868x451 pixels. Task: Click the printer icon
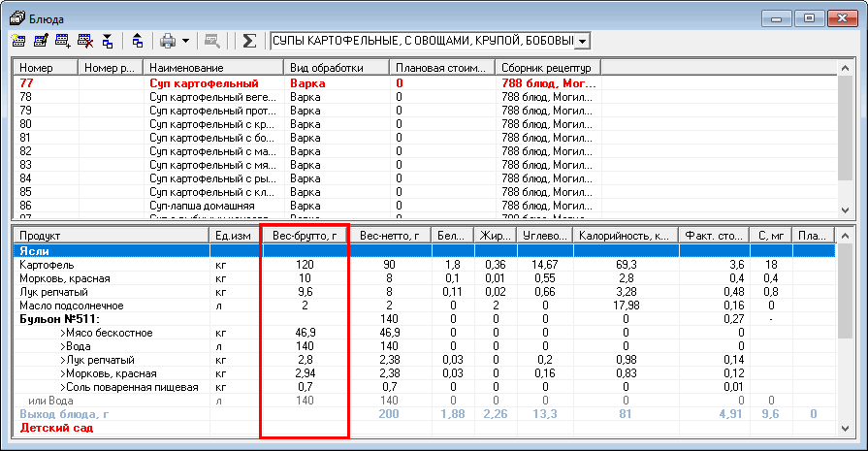pyautogui.click(x=168, y=42)
